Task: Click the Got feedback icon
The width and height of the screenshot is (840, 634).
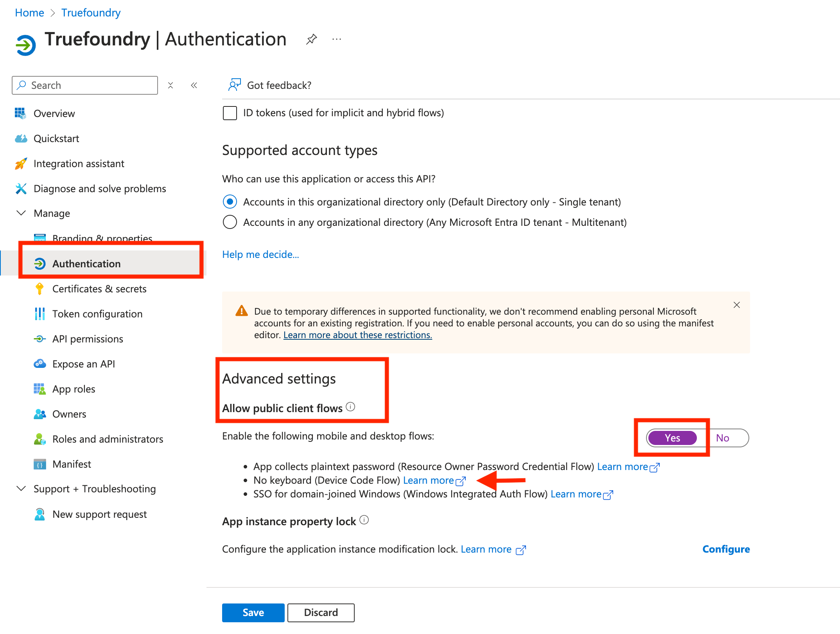Action: point(235,85)
